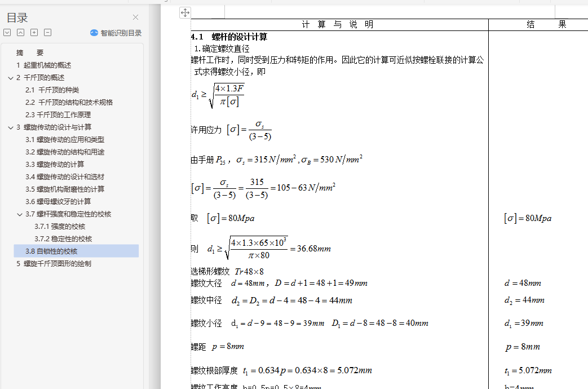Viewport: 588px width, 389px height.
Task: Select 3.5 螺旋机构耐磨性的计算
Action: tap(65, 189)
